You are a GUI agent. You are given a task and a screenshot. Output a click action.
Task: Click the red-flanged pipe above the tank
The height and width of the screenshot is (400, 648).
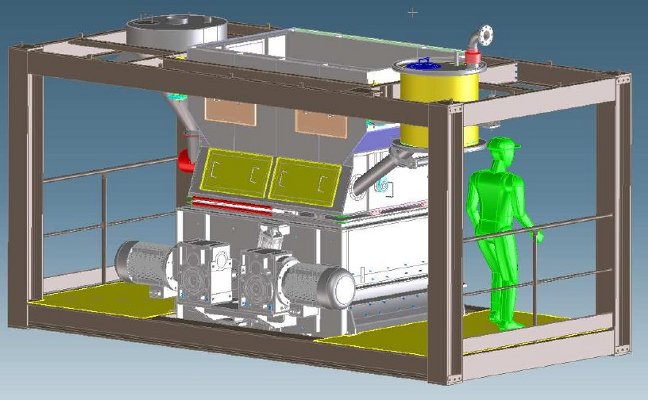pyautogui.click(x=476, y=42)
